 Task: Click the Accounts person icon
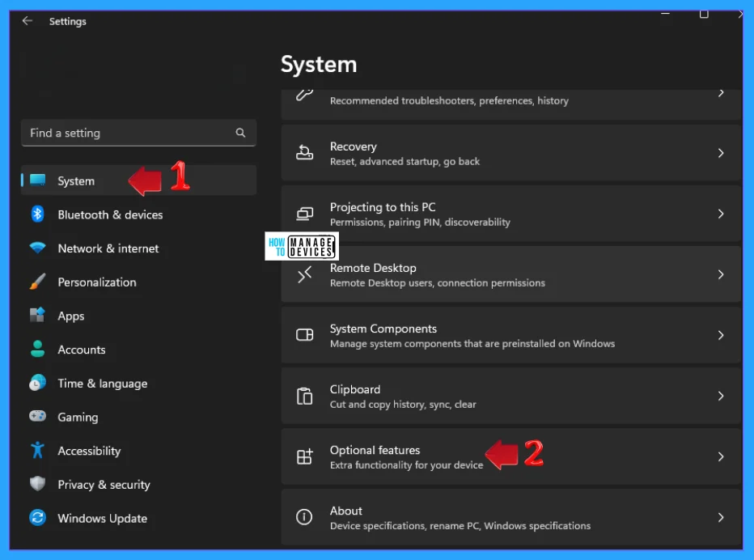pyautogui.click(x=37, y=349)
